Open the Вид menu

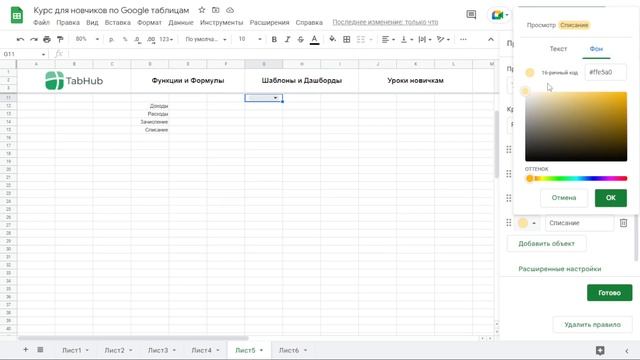[92, 22]
